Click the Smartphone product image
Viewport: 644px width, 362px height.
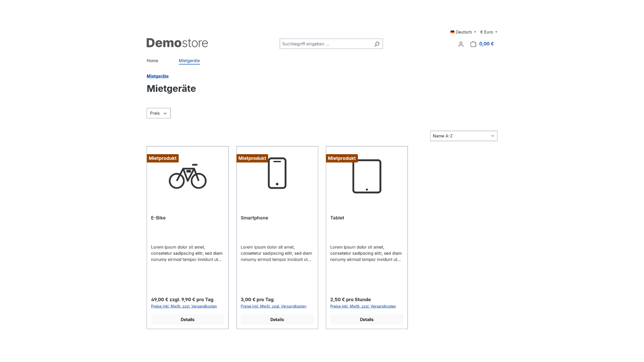[277, 173]
